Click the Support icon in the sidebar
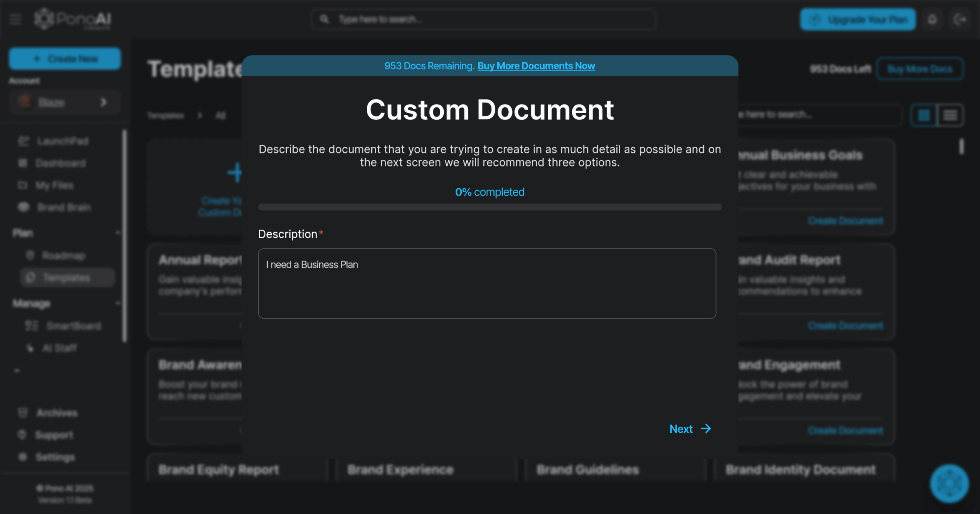980x514 pixels. 22,435
